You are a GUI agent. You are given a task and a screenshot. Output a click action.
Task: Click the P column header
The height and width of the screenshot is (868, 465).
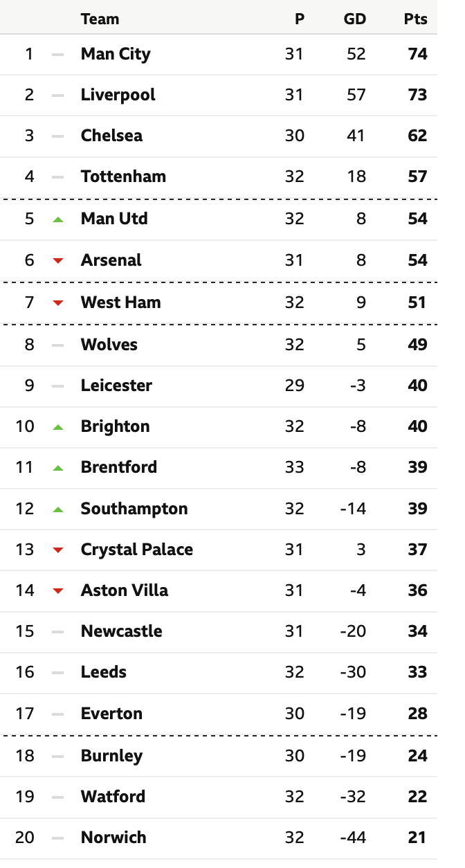tap(300, 19)
